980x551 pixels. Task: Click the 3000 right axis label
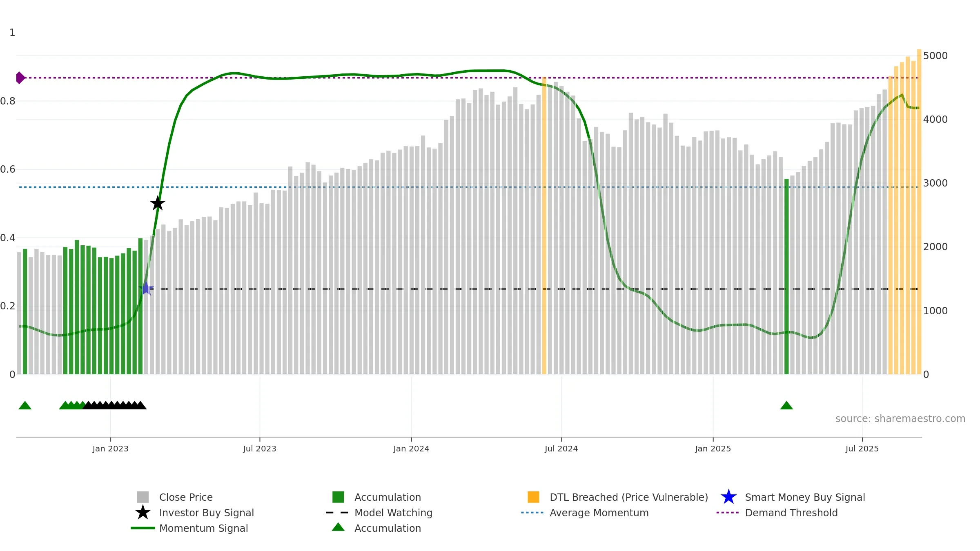pyautogui.click(x=935, y=183)
